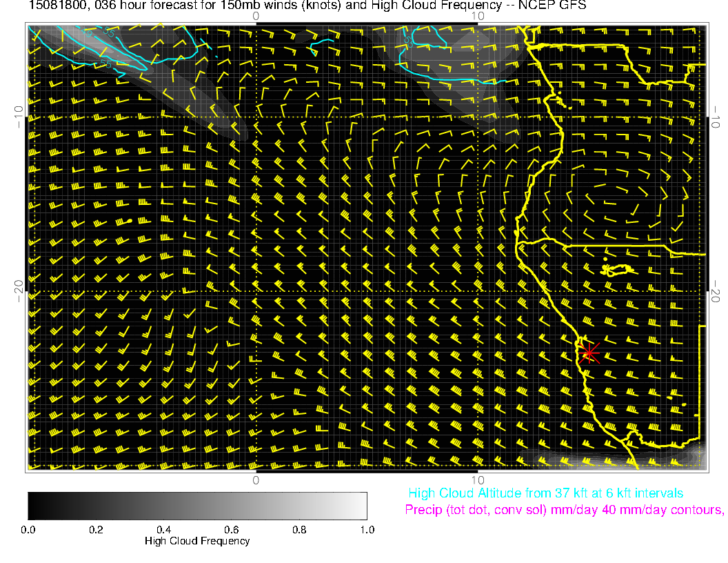
Task: Click the 0.8 tick on the colorbar
Action: click(299, 530)
